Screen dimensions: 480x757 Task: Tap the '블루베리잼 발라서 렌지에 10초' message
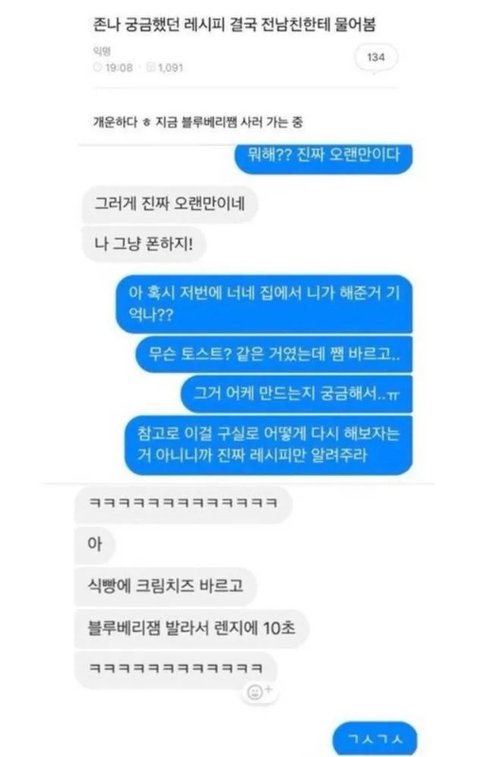(x=191, y=629)
